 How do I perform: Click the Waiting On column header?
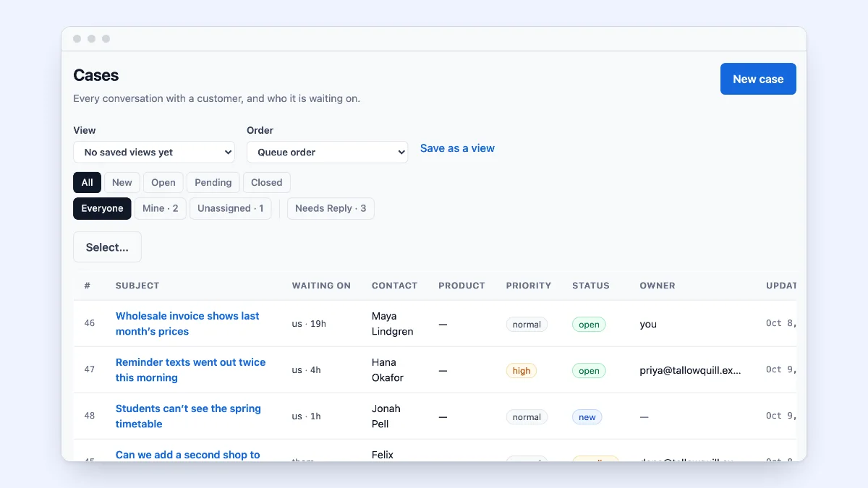coord(321,286)
